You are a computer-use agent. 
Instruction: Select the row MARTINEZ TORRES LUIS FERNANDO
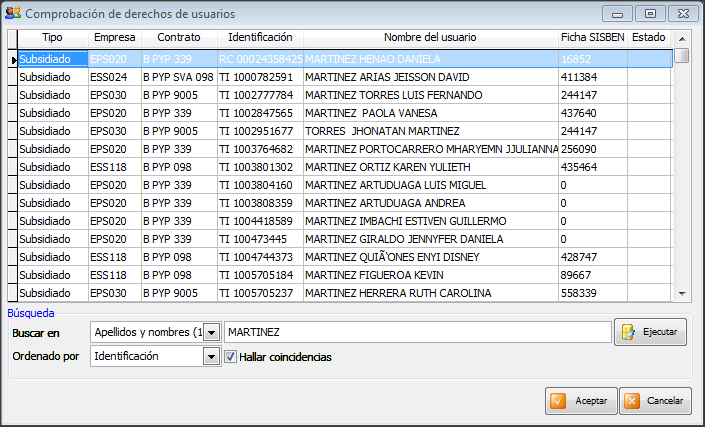(344, 95)
